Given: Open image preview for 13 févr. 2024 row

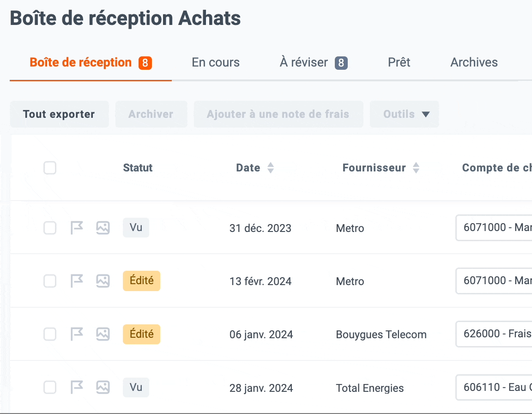Looking at the screenshot, I should [103, 281].
